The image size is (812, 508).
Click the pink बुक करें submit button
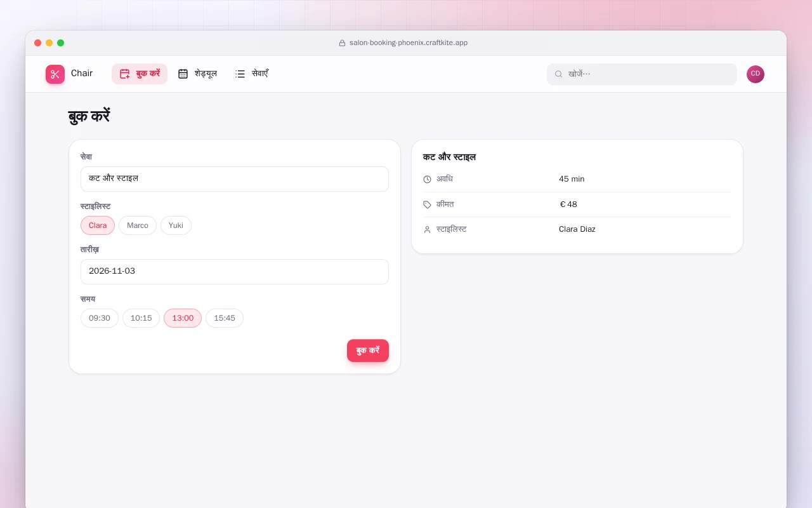tap(368, 351)
